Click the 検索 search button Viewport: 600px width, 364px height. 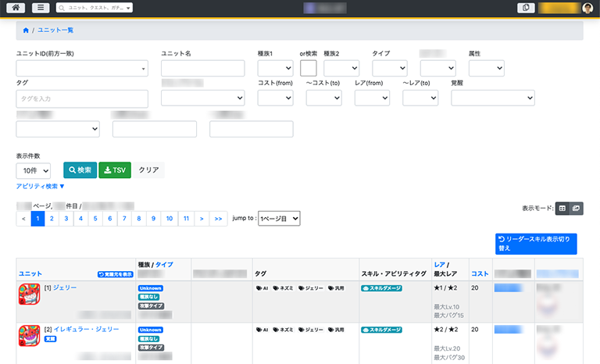click(x=80, y=170)
